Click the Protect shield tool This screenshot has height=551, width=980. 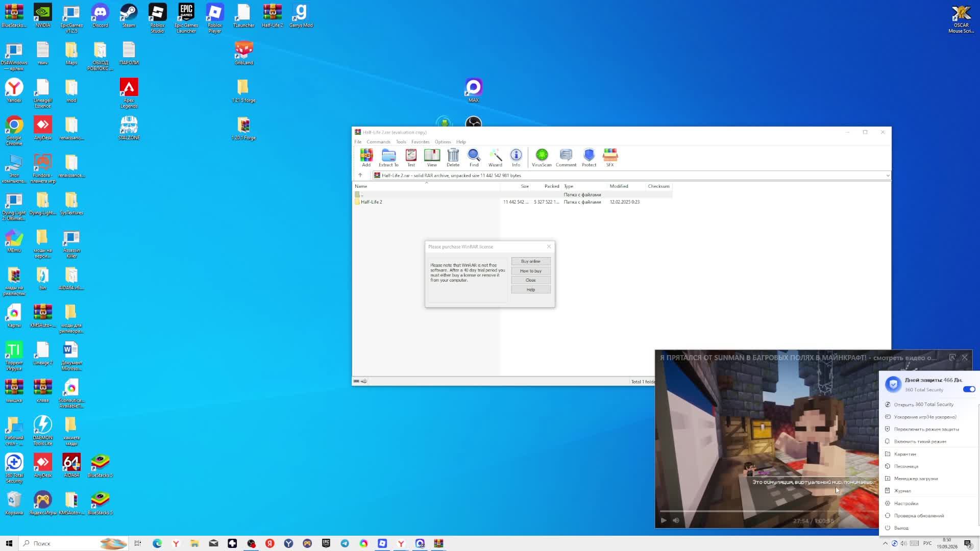pyautogui.click(x=589, y=158)
